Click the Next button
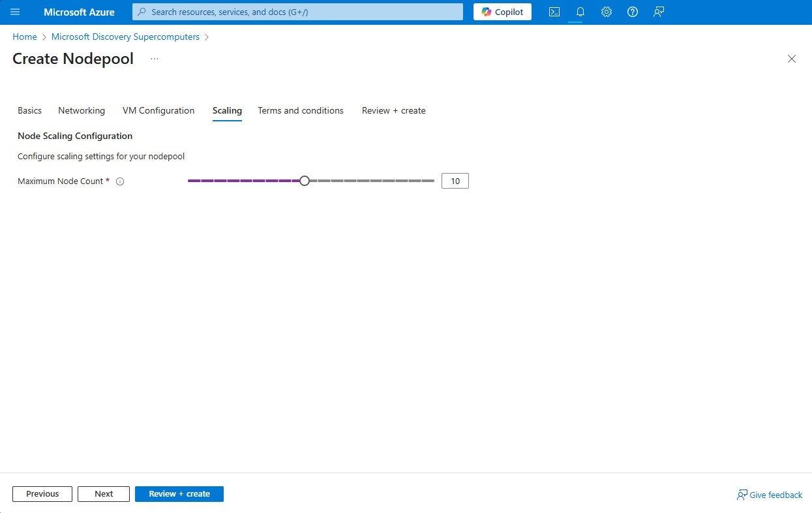This screenshot has width=812, height=513. pyautogui.click(x=104, y=494)
